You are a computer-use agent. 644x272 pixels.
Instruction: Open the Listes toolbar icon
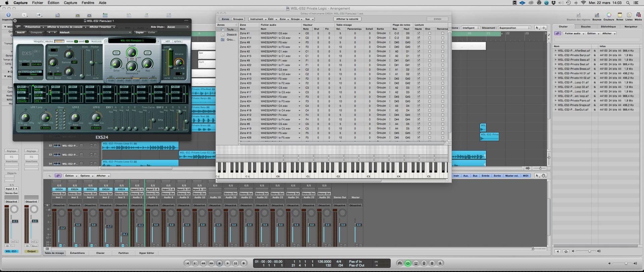point(629,15)
